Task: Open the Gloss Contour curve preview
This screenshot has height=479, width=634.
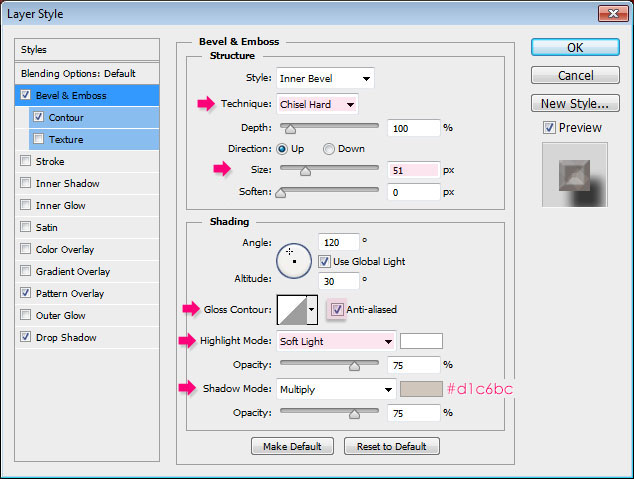Action: [x=292, y=310]
